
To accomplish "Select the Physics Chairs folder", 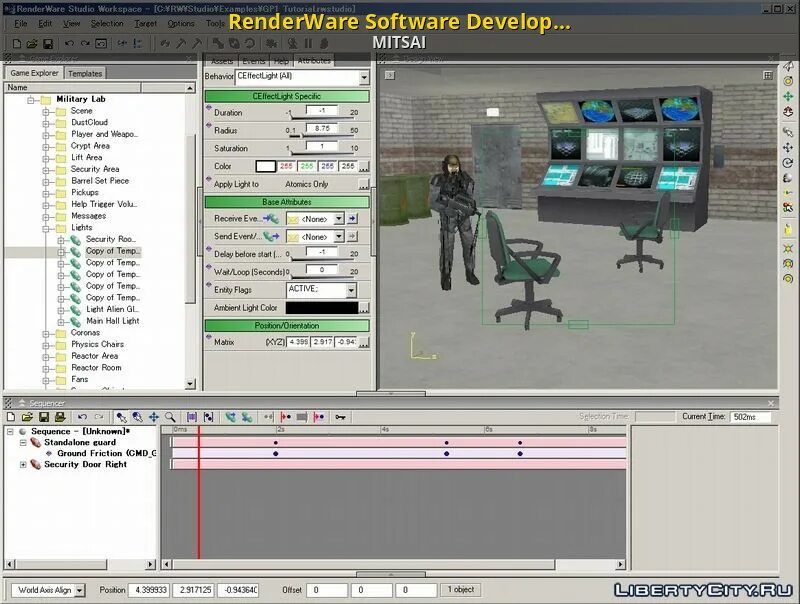I will (97, 345).
